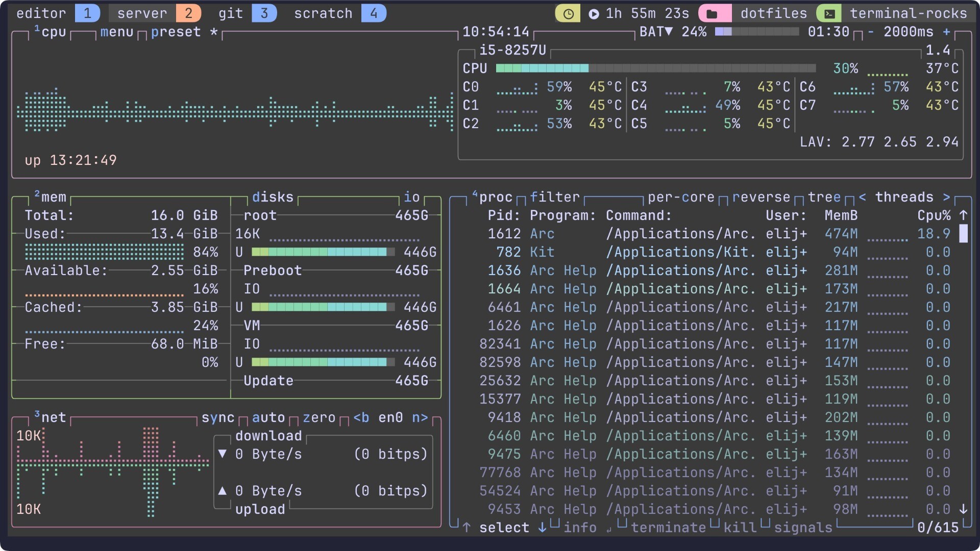Open the btop menu
The width and height of the screenshot is (980, 551).
pos(116,32)
